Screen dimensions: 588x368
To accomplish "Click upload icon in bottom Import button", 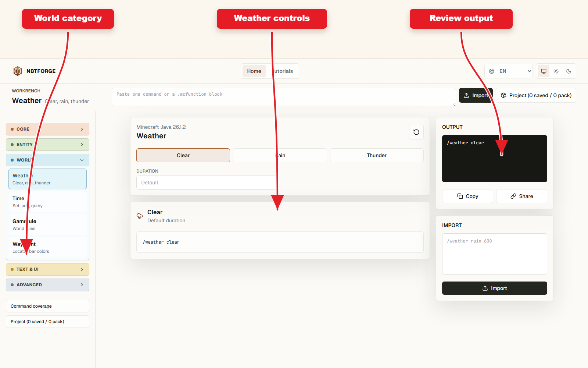I will 485,288.
